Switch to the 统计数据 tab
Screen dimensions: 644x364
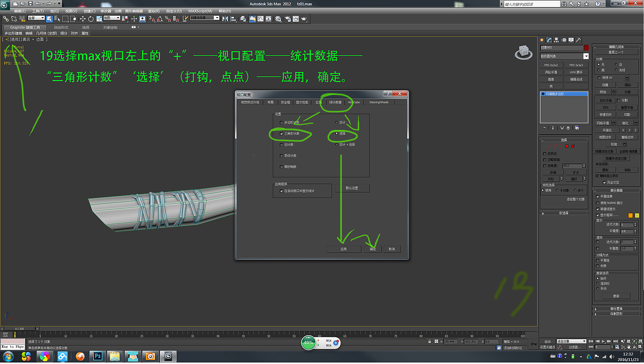tap(335, 102)
